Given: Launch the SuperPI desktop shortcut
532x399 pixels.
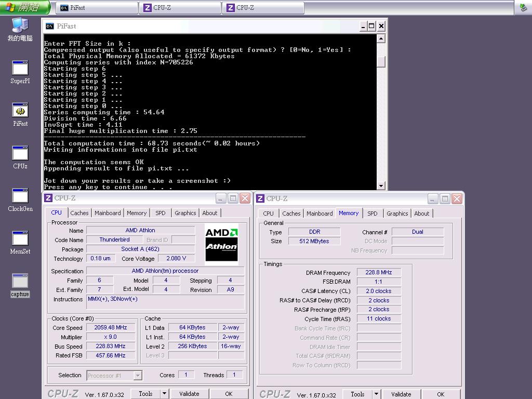Looking at the screenshot, I should click(x=20, y=72).
